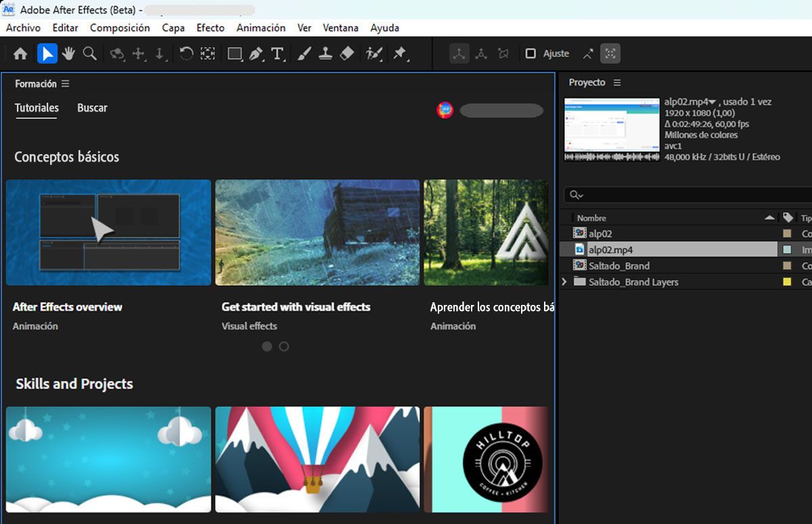Screen dimensions: 812x524
Task: Click the After Effects overview title
Action: (67, 307)
